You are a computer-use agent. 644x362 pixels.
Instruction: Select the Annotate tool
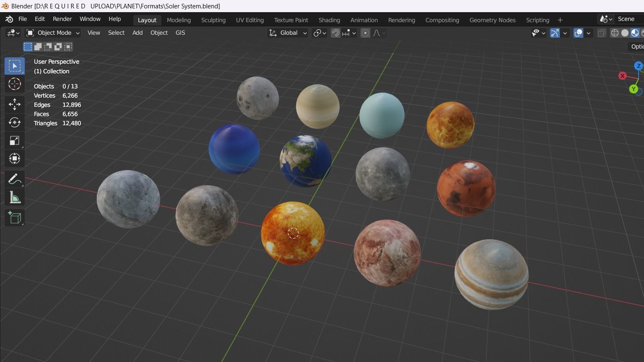pos(15,179)
